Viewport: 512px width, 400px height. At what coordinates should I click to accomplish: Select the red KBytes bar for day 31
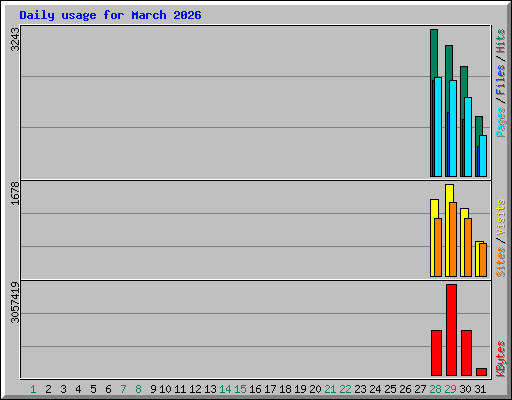[481, 372]
